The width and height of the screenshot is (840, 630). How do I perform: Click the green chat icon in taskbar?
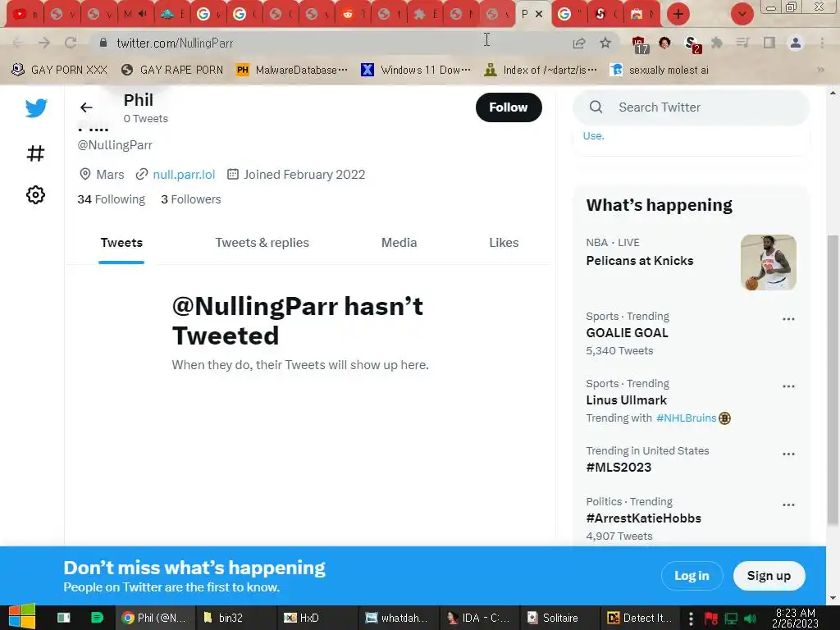tap(97, 618)
